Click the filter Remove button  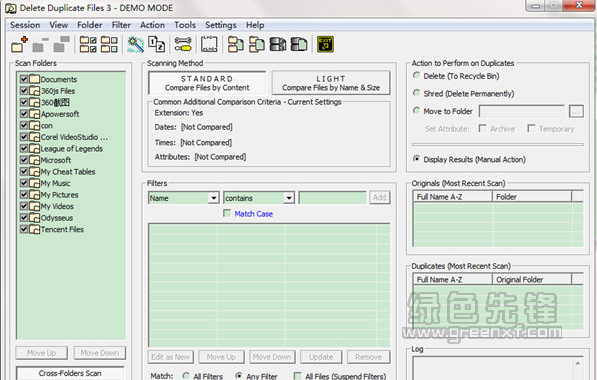[x=369, y=357]
